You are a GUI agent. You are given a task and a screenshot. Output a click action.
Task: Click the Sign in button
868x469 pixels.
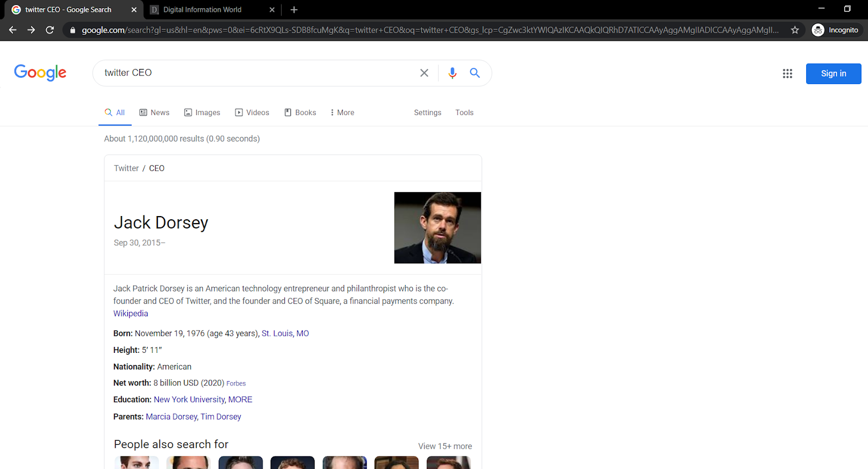coord(833,74)
